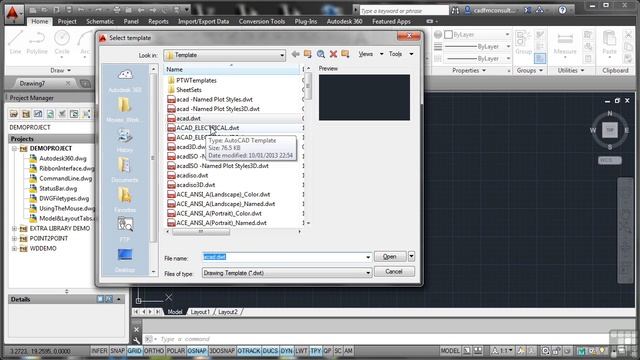Viewport: 640px width, 360px height.
Task: Expand the WDDEMO project node
Action: coord(14,249)
